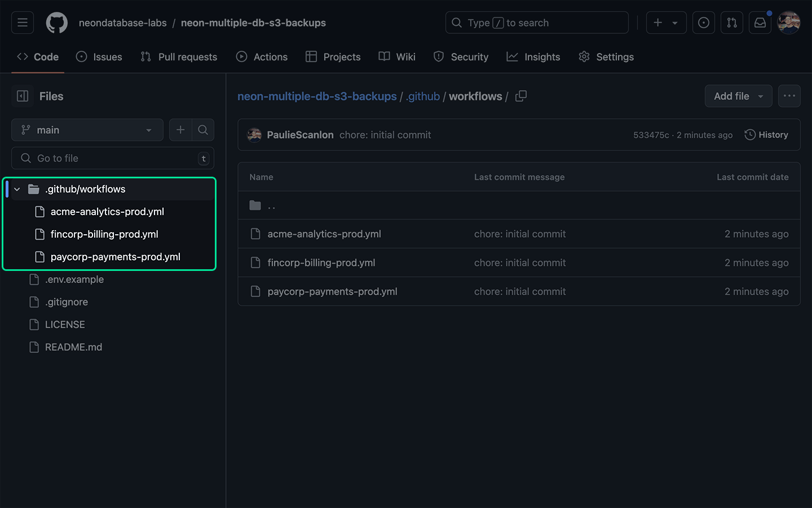The height and width of the screenshot is (508, 812).
Task: Focus the 'Go to file' input
Action: pos(113,158)
